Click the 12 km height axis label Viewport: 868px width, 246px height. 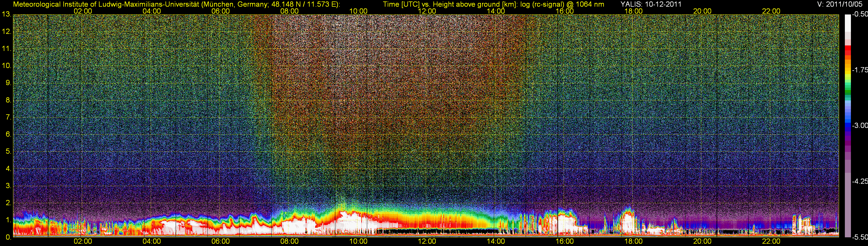[x=7, y=32]
